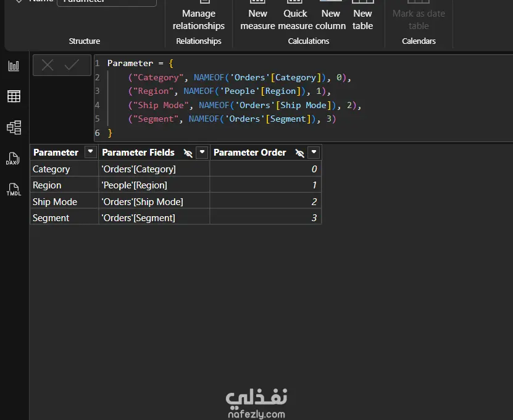
Task: Click order value 1 in Region row
Action: [265, 185]
